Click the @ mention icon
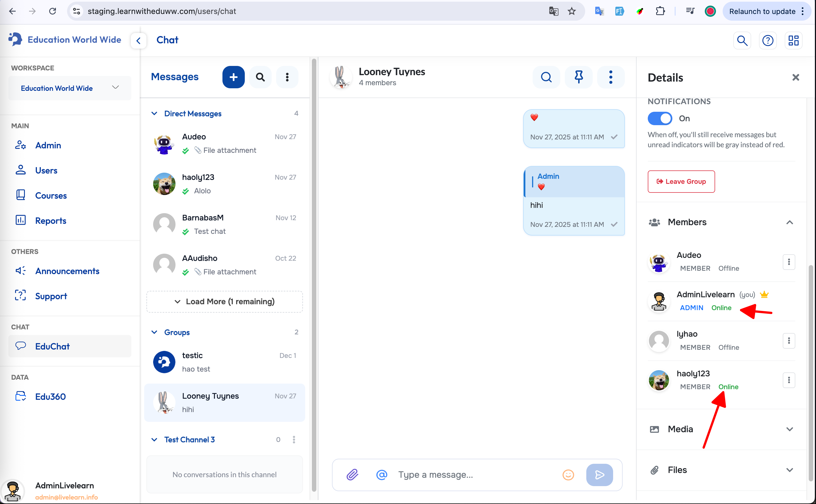Screen dimensions: 816x504 [382, 474]
